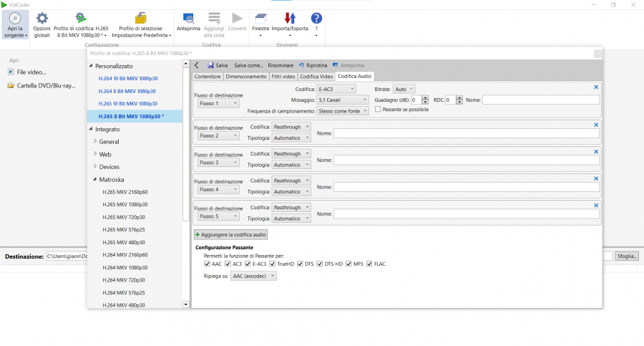The width and height of the screenshot is (644, 346).
Task: Toggle FLAC passthrough checkbox
Action: pyautogui.click(x=369, y=264)
